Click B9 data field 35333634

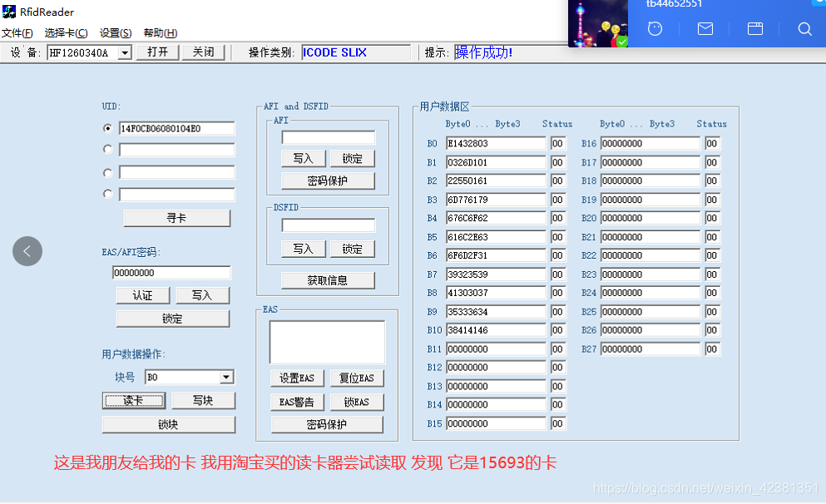tap(496, 312)
